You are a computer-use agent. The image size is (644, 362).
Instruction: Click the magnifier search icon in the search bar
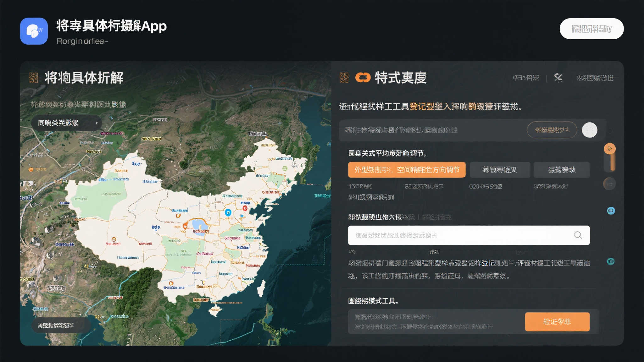578,235
